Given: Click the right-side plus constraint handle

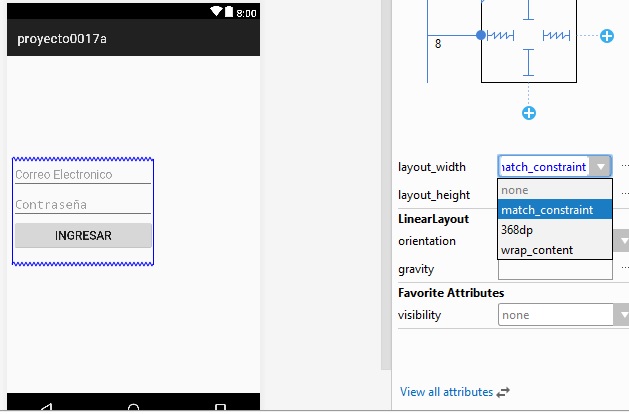Looking at the screenshot, I should click(x=607, y=36).
